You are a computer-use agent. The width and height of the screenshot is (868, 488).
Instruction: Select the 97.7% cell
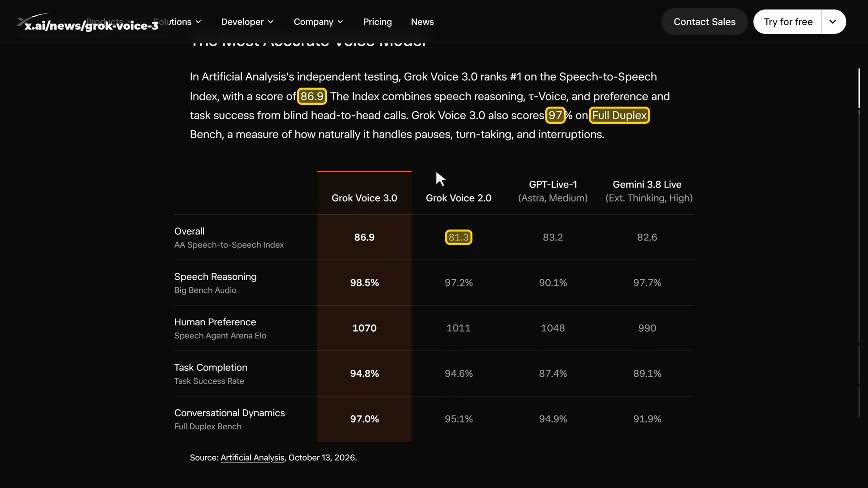tap(647, 283)
